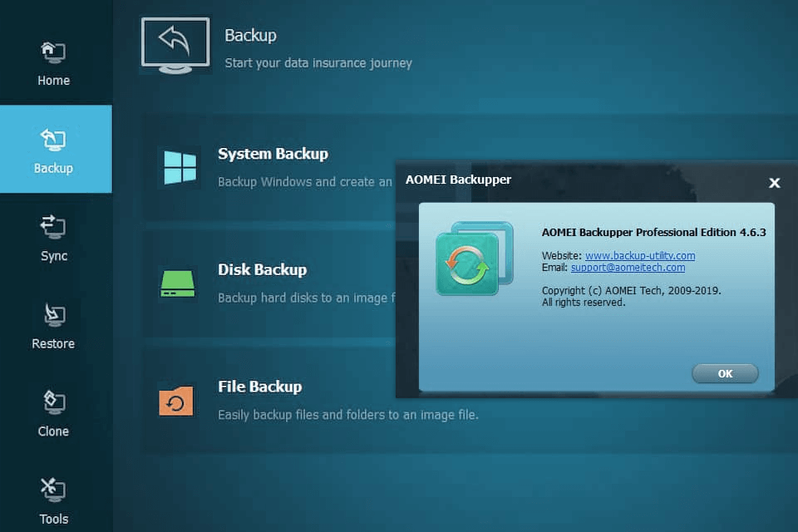Click 'Backup Windows and create an' description
798x532 pixels.
pyautogui.click(x=305, y=182)
